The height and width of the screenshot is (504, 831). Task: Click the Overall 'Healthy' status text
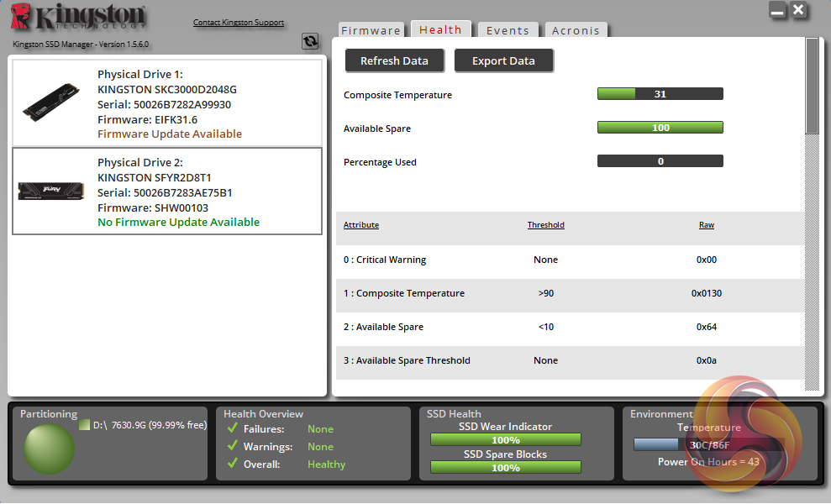(x=327, y=465)
